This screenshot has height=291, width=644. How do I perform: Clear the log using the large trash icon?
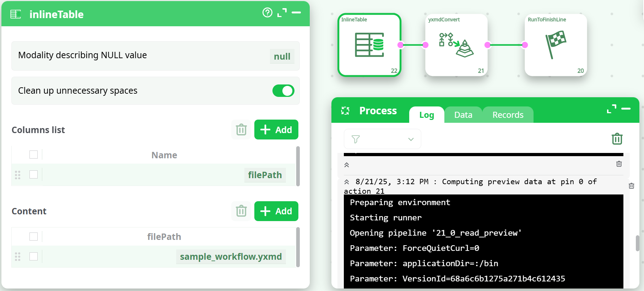tap(617, 139)
